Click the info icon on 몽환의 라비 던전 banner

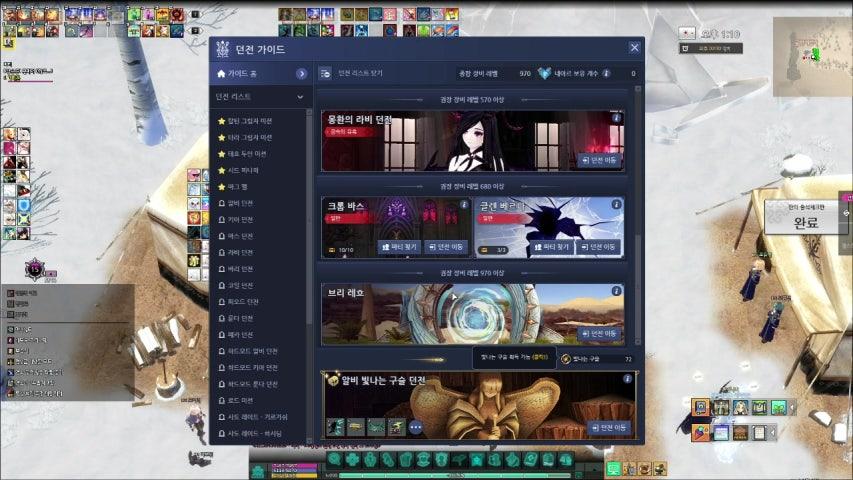point(616,118)
